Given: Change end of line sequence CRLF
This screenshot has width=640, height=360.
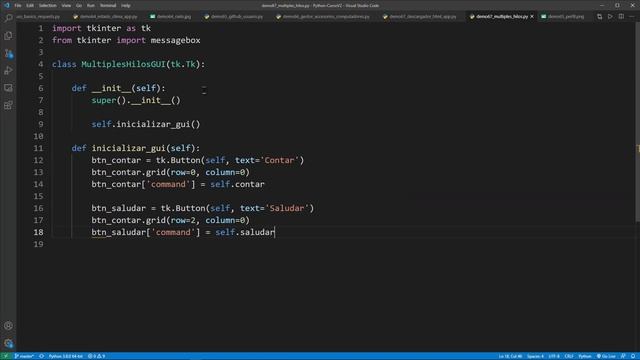Looking at the screenshot, I should (x=569, y=356).
